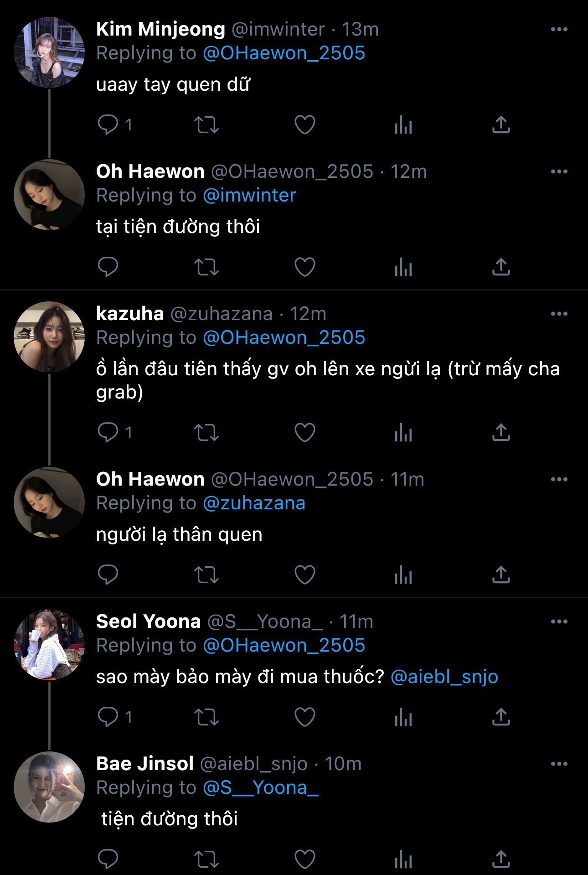
Task: Reply to Kim Minjeong's tweet
Action: (x=108, y=124)
